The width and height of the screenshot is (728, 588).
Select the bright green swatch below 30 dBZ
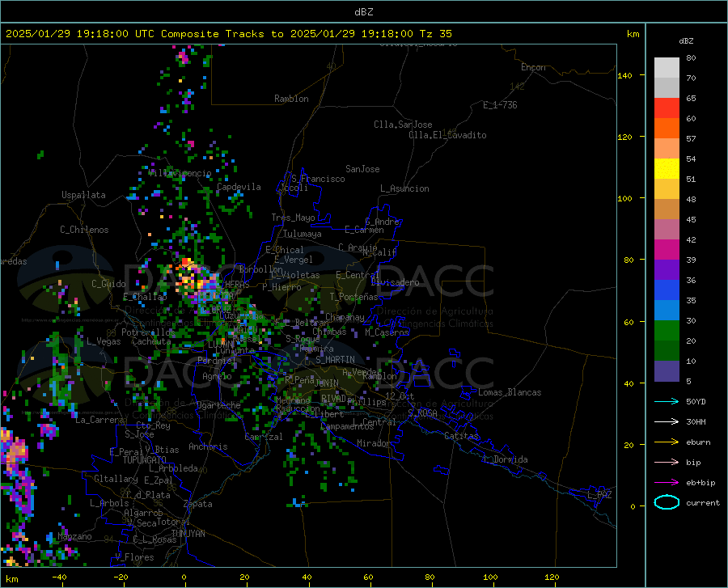pos(667,331)
